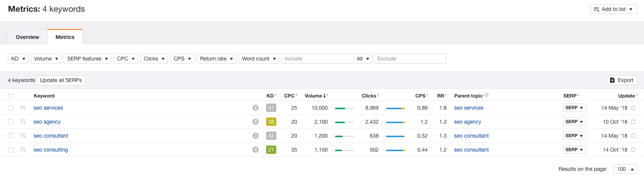The width and height of the screenshot is (644, 192).
Task: Click the Include keywords input field
Action: 317,59
